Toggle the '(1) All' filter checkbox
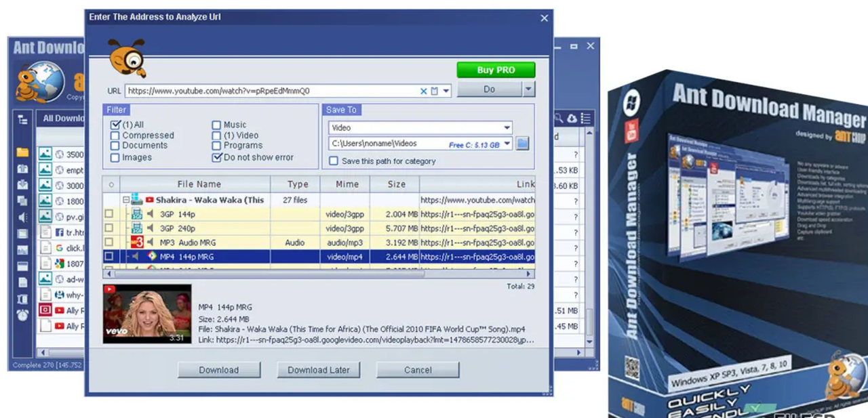Screen dimensions: 868x418 (x=115, y=125)
